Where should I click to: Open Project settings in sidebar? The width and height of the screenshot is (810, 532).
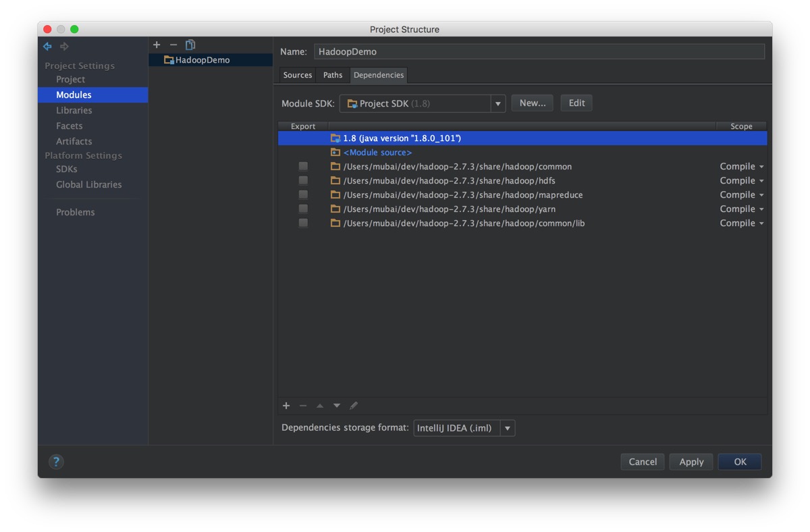(70, 80)
